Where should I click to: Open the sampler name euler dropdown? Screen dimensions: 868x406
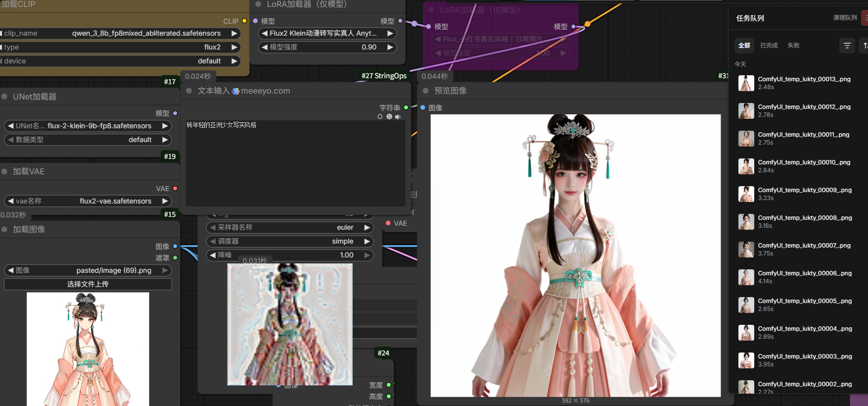(289, 227)
